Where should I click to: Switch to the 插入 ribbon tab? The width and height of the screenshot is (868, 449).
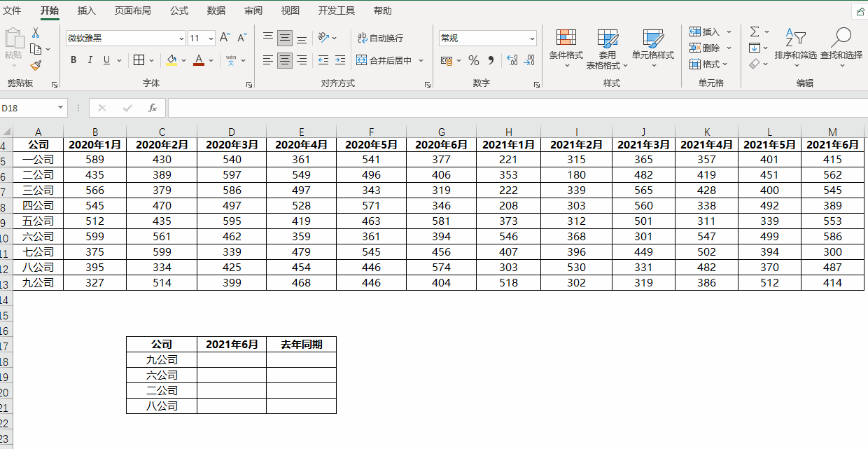coord(87,11)
